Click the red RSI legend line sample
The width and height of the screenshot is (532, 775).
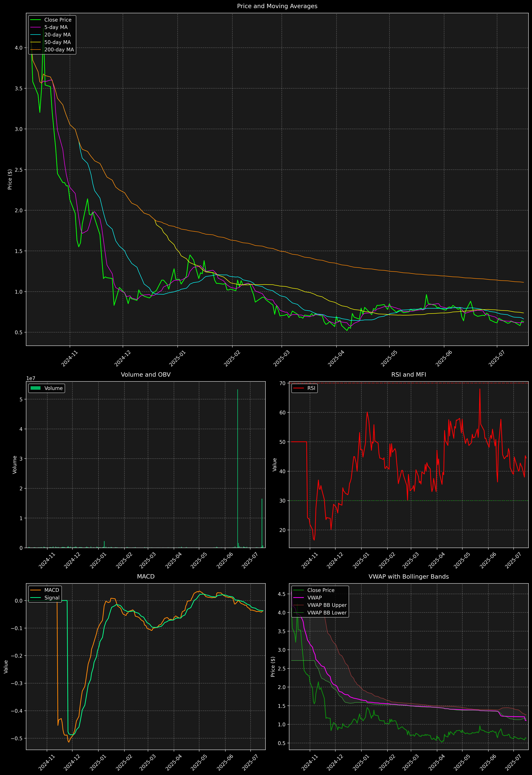tap(298, 388)
